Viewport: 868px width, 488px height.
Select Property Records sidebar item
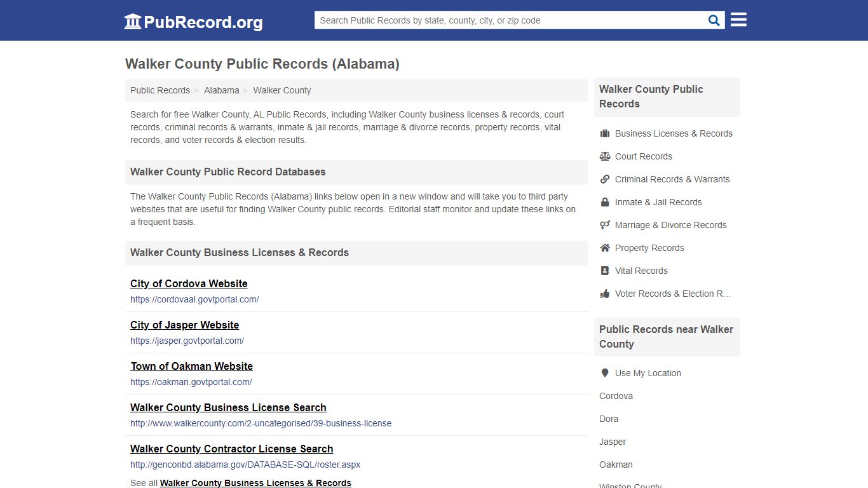[x=649, y=248]
